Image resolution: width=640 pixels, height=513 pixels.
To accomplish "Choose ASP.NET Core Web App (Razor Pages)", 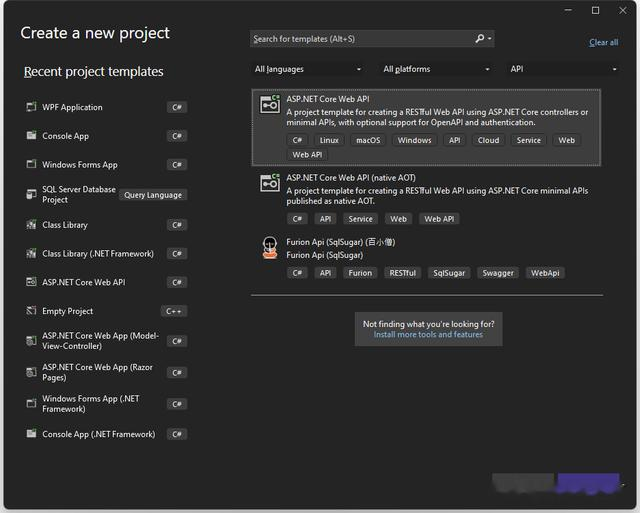I will pyautogui.click(x=106, y=372).
